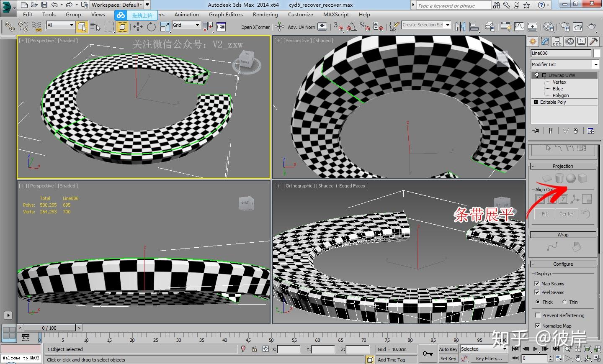This screenshot has width=603, height=364.
Task: Activate the Select and Rotate tool
Action: coord(151,27)
